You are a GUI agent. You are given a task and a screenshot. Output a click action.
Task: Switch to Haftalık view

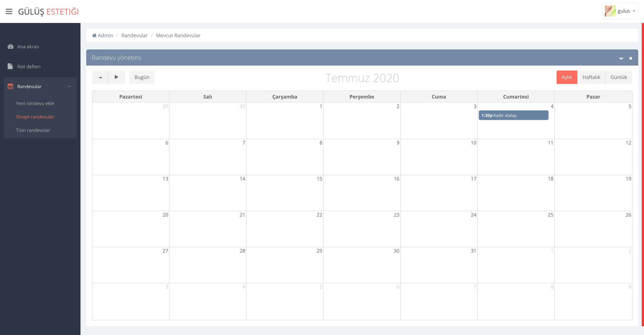pyautogui.click(x=591, y=77)
